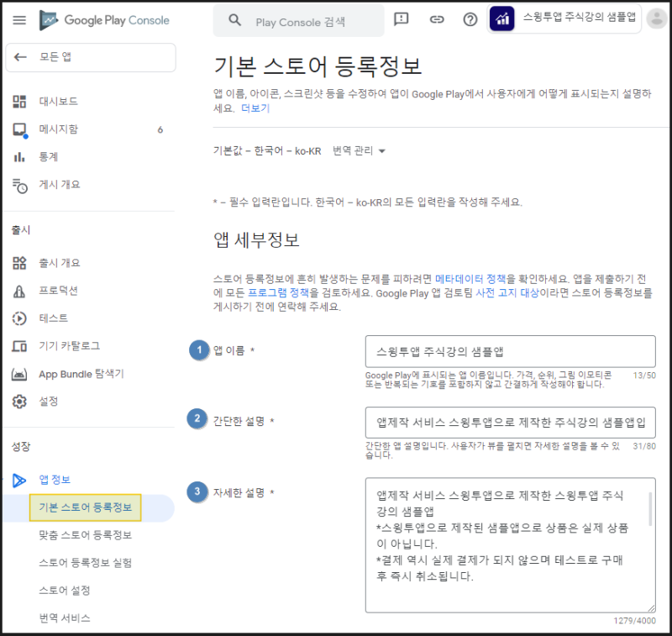Open the user account avatar
This screenshot has width=672, height=636.
coord(656,18)
